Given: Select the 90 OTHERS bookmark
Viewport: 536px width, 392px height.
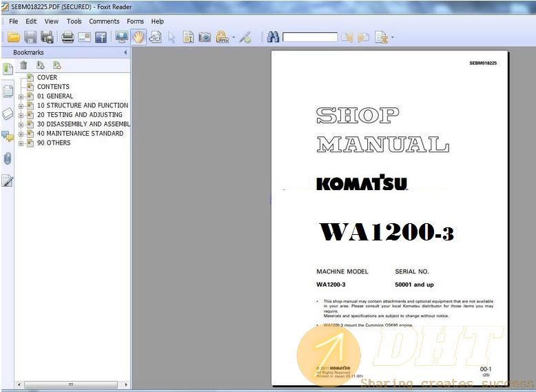Looking at the screenshot, I should 54,143.
